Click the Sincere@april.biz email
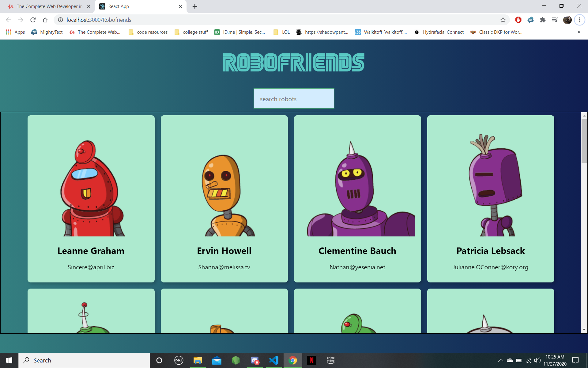The width and height of the screenshot is (588, 368). click(x=91, y=267)
